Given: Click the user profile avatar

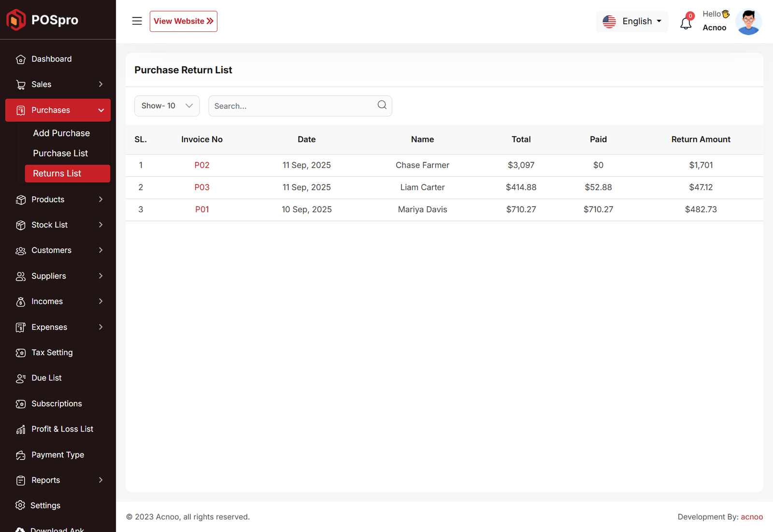Looking at the screenshot, I should [x=748, y=22].
